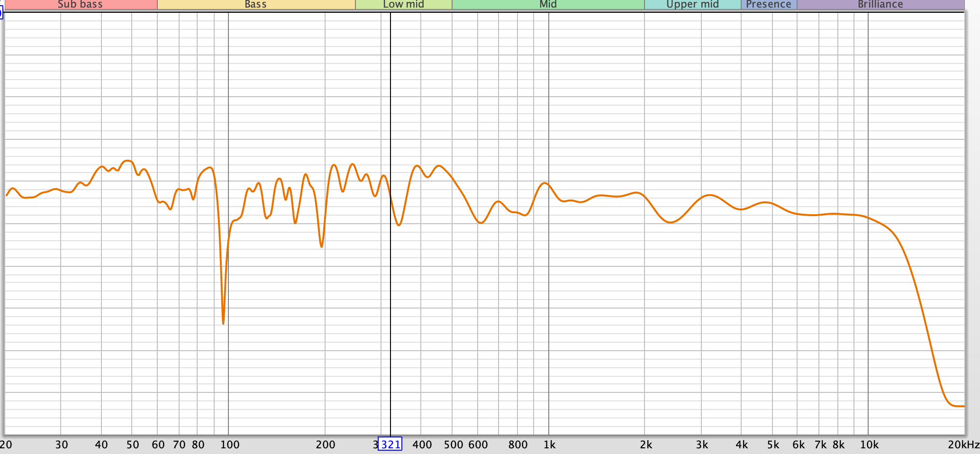Click the Sub bass band label
This screenshot has width=980, height=454.
80,5
